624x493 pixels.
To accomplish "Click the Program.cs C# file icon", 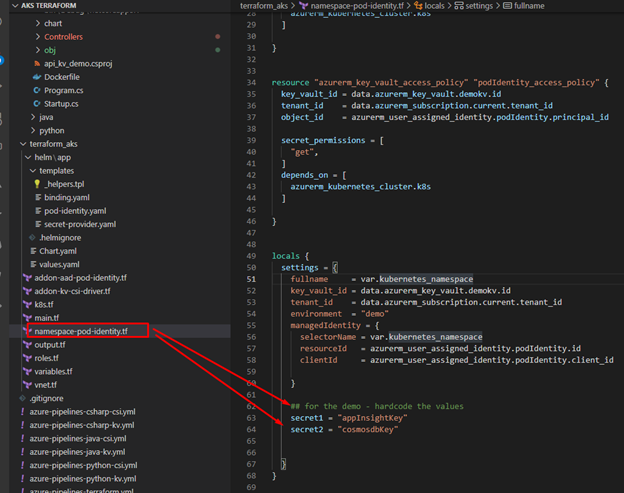I will (x=37, y=90).
